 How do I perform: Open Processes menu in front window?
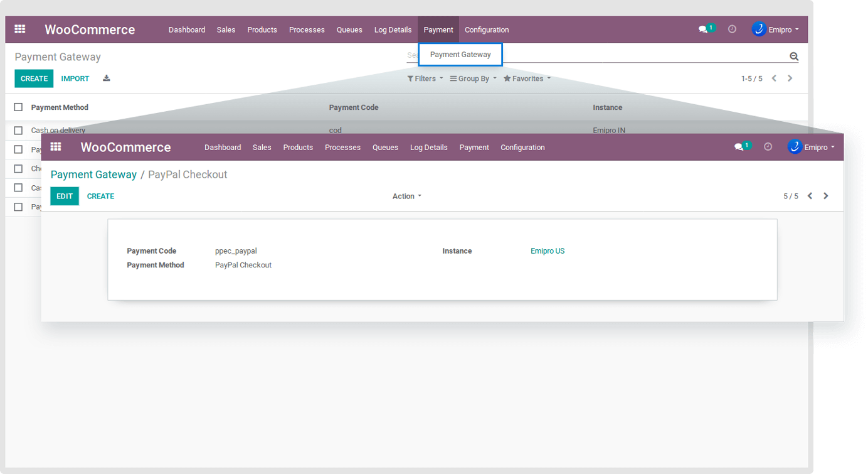click(342, 148)
